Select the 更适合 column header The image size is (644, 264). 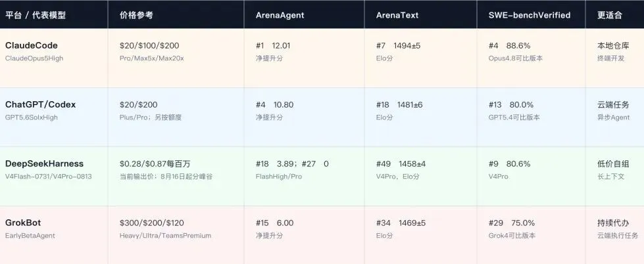[610, 15]
